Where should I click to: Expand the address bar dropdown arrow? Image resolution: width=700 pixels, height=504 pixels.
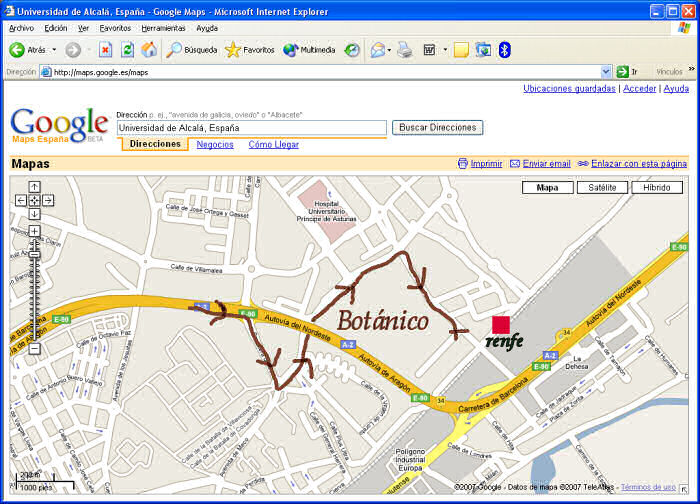click(x=606, y=72)
